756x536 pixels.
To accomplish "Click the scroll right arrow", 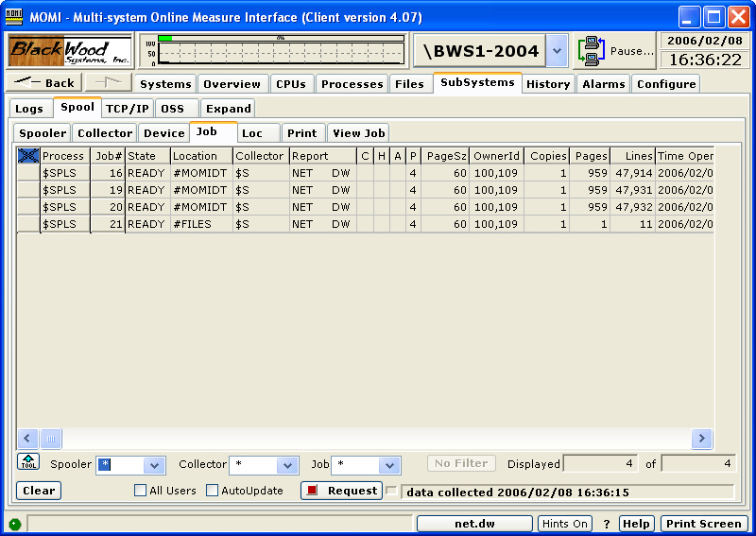I will click(x=701, y=439).
